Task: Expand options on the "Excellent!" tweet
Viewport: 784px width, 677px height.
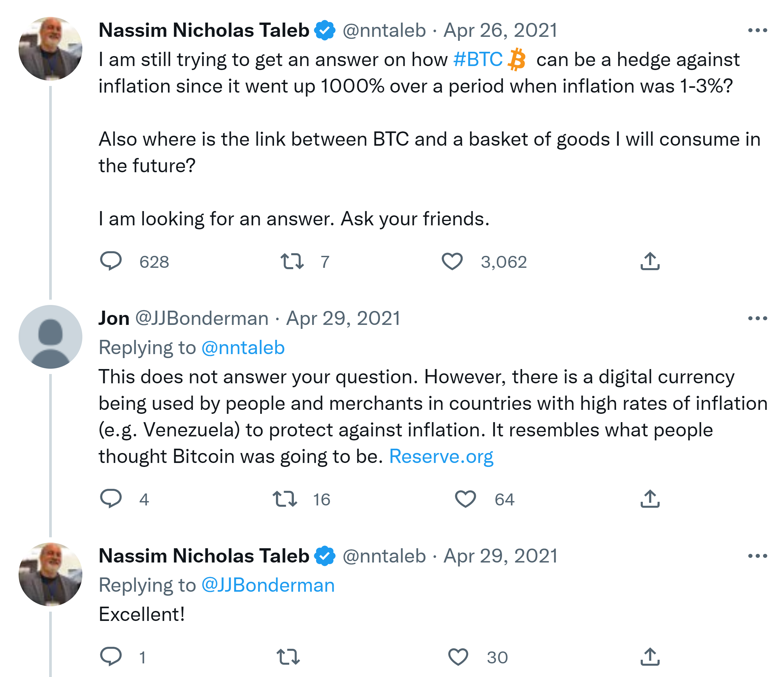Action: coord(757,556)
